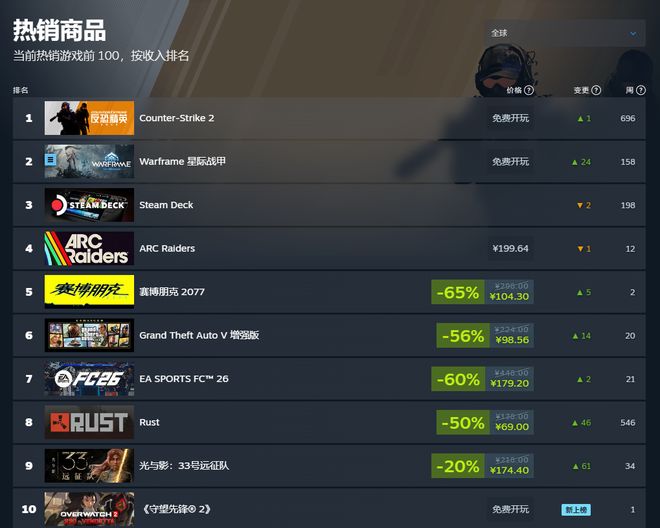Click the 价格 help question mark icon
This screenshot has width=660, height=528.
(529, 90)
